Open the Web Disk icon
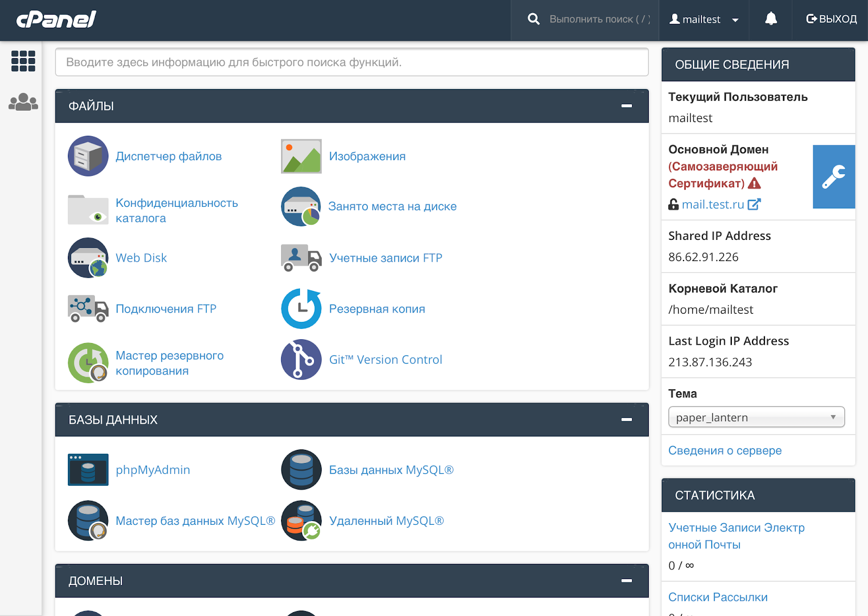 point(88,258)
